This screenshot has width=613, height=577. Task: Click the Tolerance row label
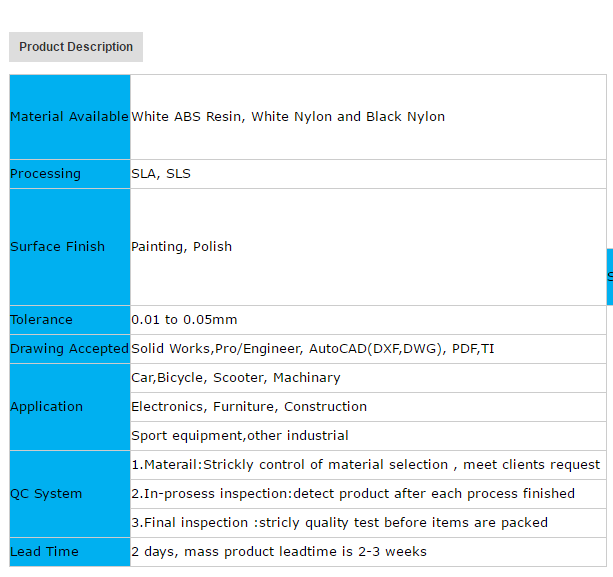(42, 320)
